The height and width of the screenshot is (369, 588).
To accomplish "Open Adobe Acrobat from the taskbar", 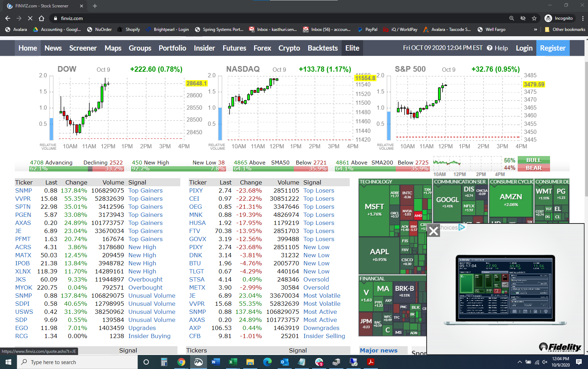I will click(x=370, y=362).
